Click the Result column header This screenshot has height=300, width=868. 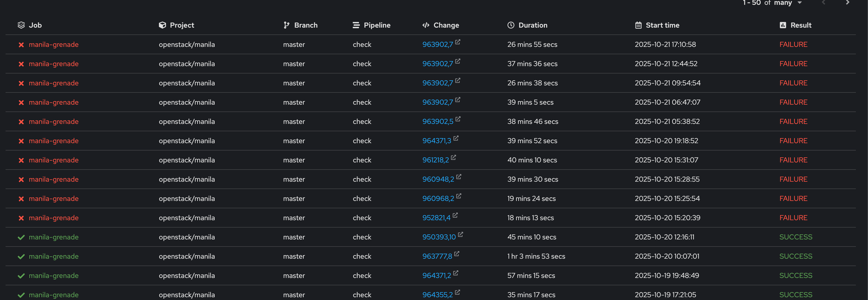[801, 25]
